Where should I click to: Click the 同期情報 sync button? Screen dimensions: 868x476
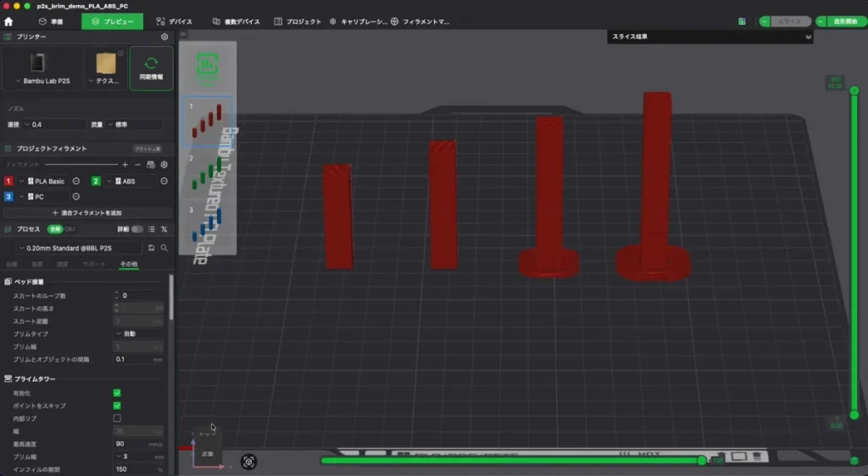[151, 68]
